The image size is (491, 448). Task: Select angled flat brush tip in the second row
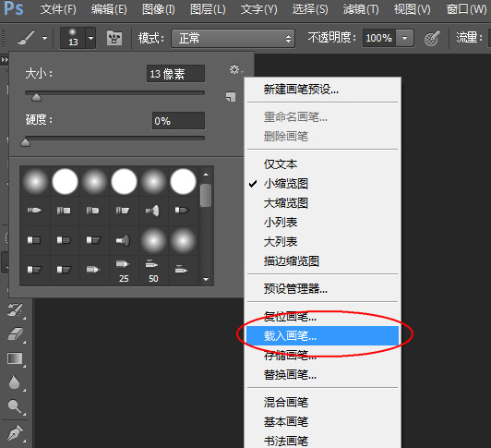[x=124, y=211]
